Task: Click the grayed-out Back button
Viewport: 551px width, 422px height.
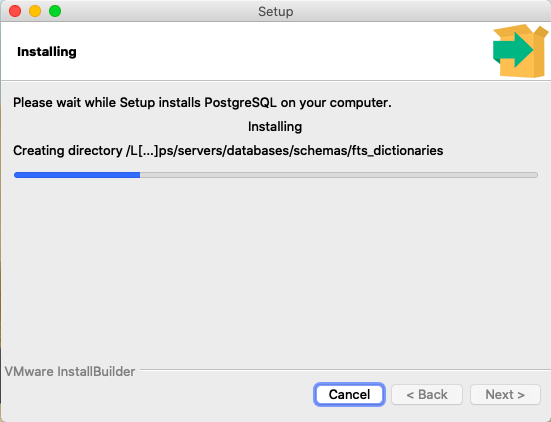Action: click(427, 394)
